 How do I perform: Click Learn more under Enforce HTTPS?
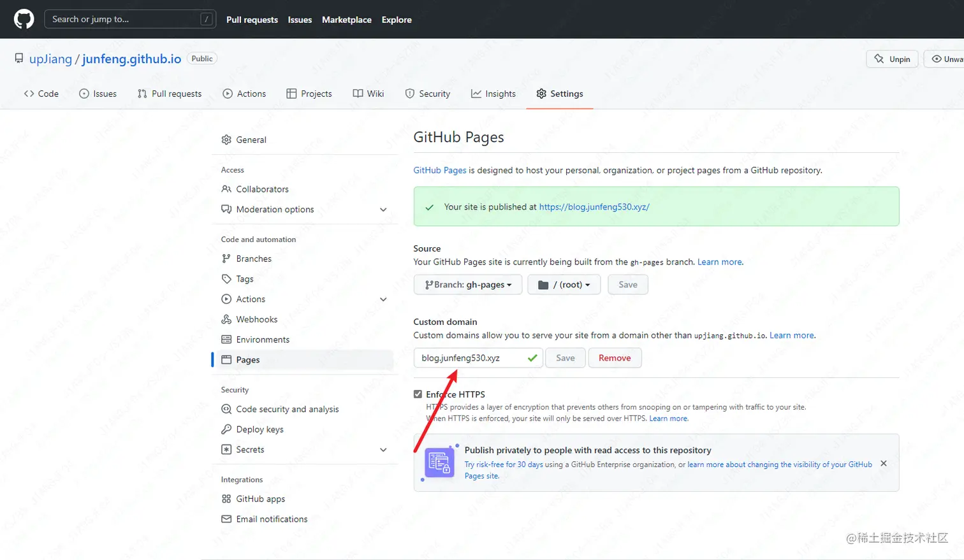(669, 419)
